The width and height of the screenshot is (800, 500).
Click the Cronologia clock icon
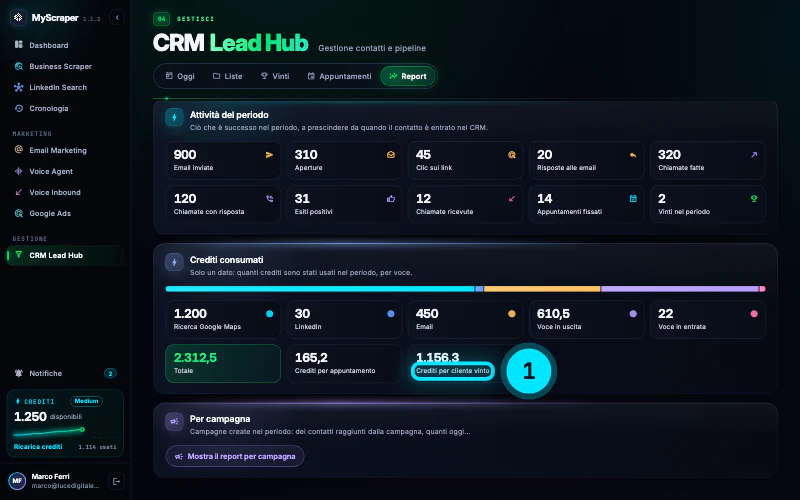[19, 108]
